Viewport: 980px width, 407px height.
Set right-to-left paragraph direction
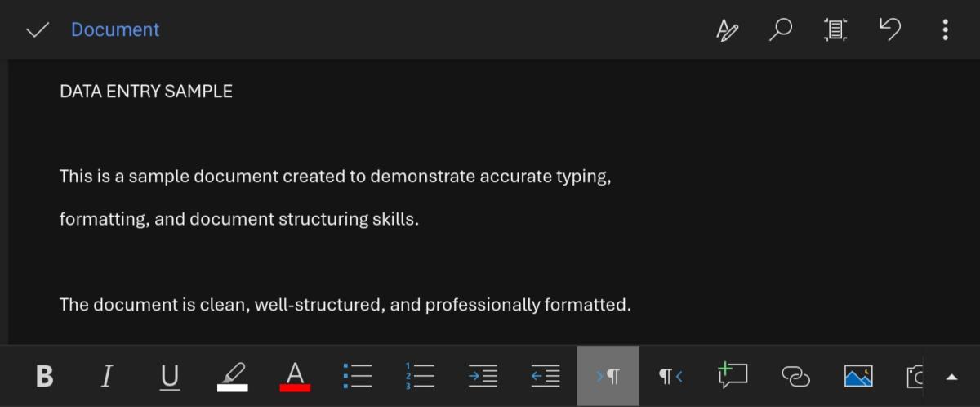670,376
